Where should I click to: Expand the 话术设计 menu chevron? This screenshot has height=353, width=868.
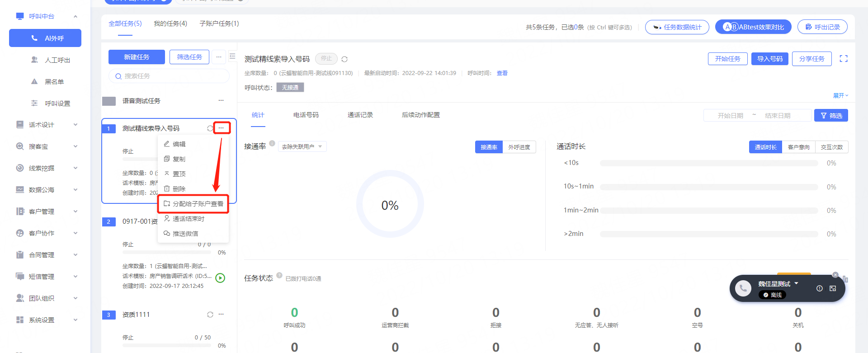[75, 124]
